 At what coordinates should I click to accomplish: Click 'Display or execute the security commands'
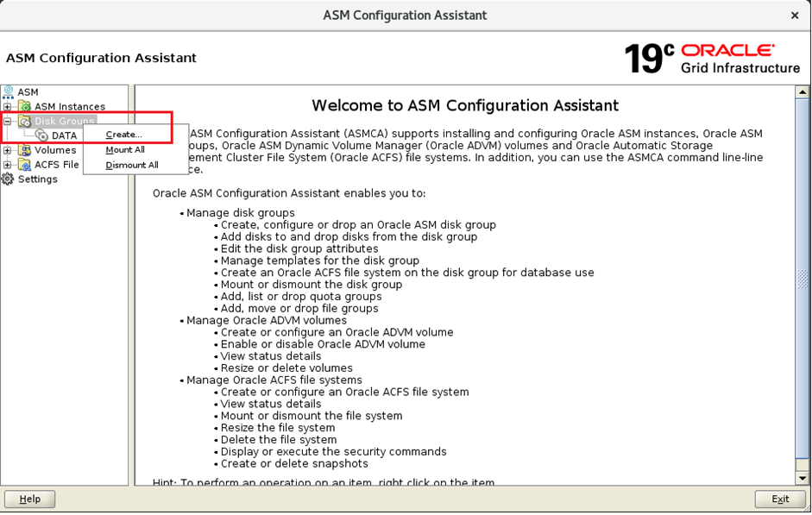(x=333, y=451)
